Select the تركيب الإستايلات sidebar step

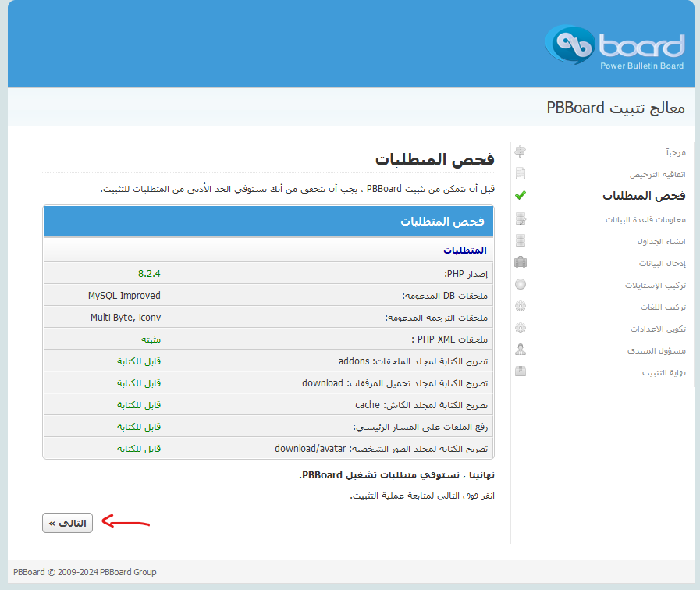[656, 285]
